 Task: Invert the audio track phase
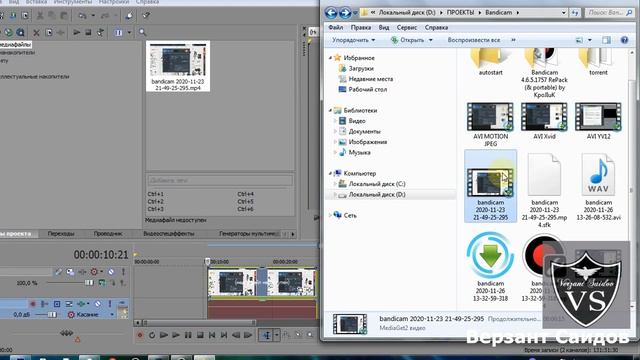click(44, 304)
